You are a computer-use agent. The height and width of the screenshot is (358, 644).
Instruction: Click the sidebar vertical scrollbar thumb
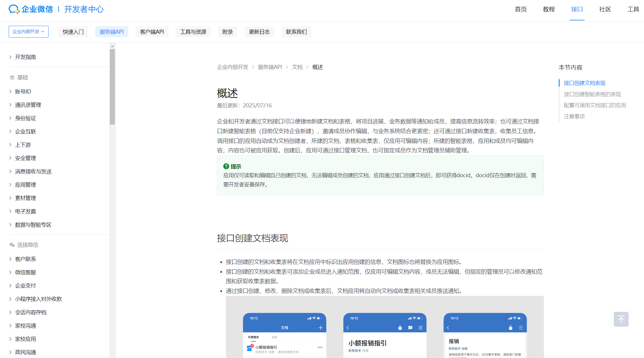coord(112,86)
